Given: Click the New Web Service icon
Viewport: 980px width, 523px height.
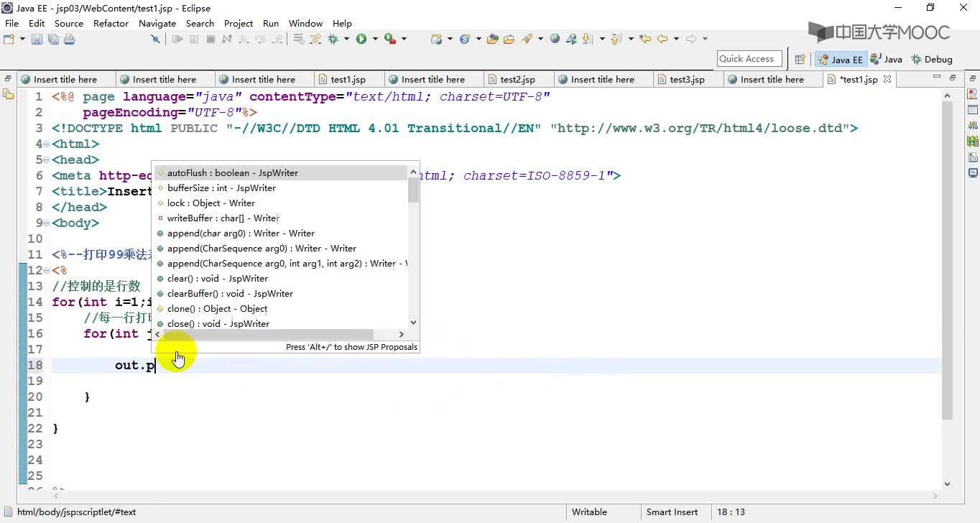Looking at the screenshot, I should [x=465, y=39].
